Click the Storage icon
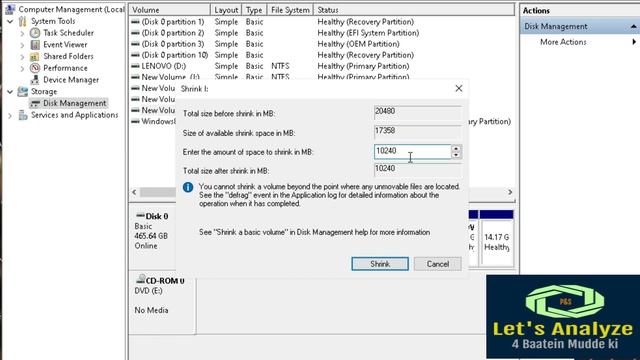Image resolution: width=640 pixels, height=360 pixels. point(23,91)
